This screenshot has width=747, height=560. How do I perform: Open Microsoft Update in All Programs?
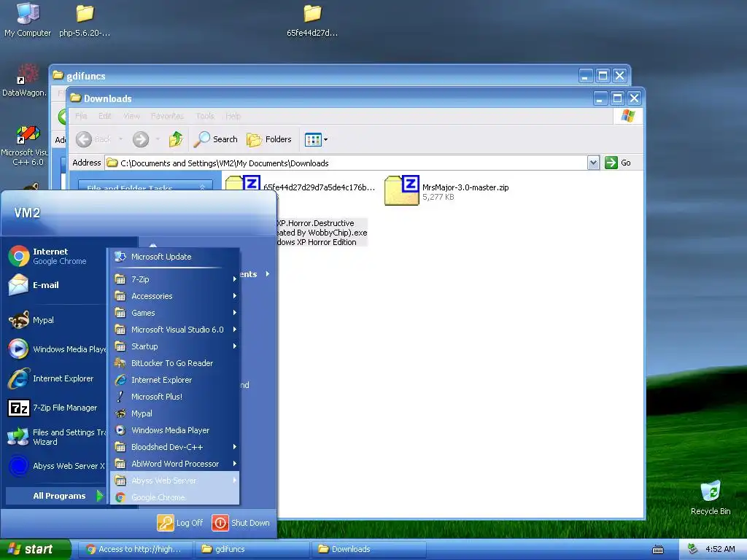pyautogui.click(x=175, y=257)
